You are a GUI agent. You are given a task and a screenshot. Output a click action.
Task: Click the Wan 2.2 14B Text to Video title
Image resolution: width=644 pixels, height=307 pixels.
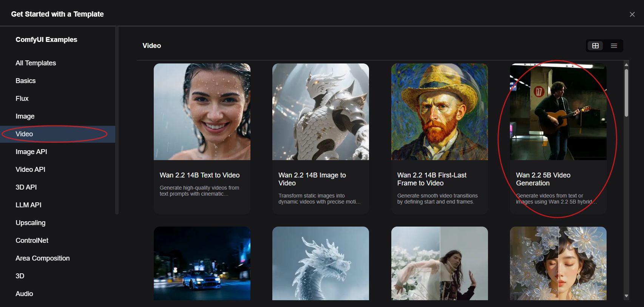199,175
